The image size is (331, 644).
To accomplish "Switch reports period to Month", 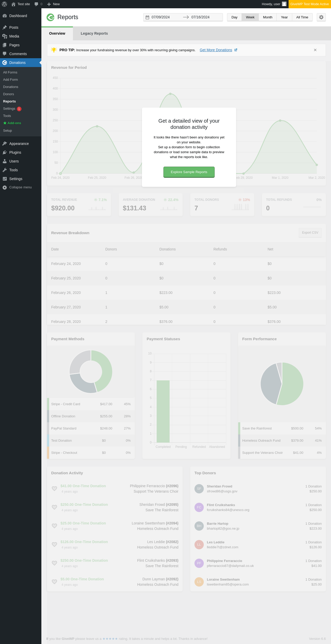I will (x=268, y=17).
